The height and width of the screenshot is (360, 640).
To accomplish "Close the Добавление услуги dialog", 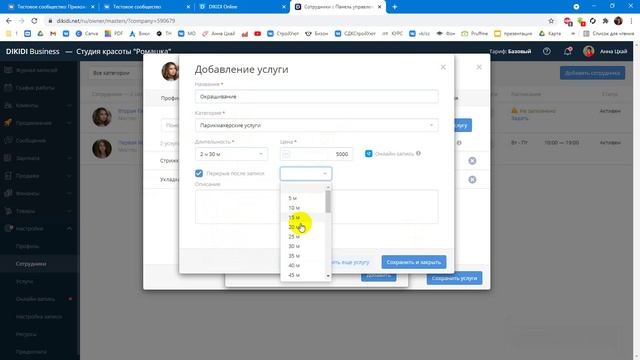I will (x=443, y=67).
